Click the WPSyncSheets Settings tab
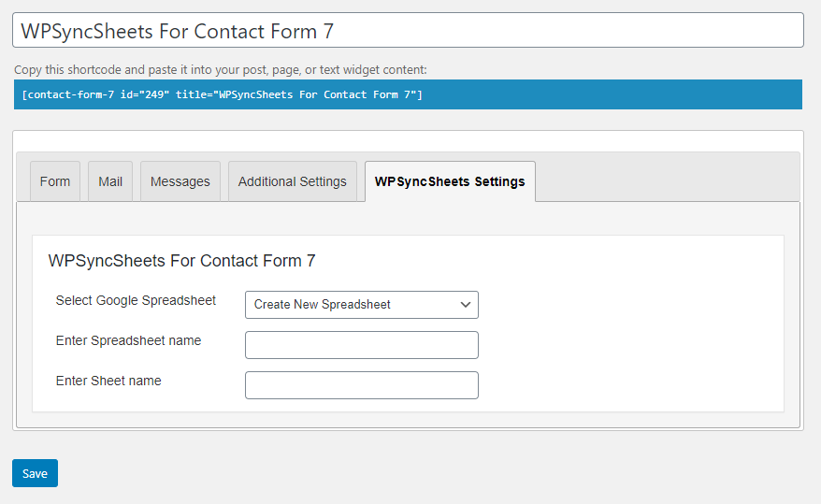821x504 pixels. click(450, 181)
